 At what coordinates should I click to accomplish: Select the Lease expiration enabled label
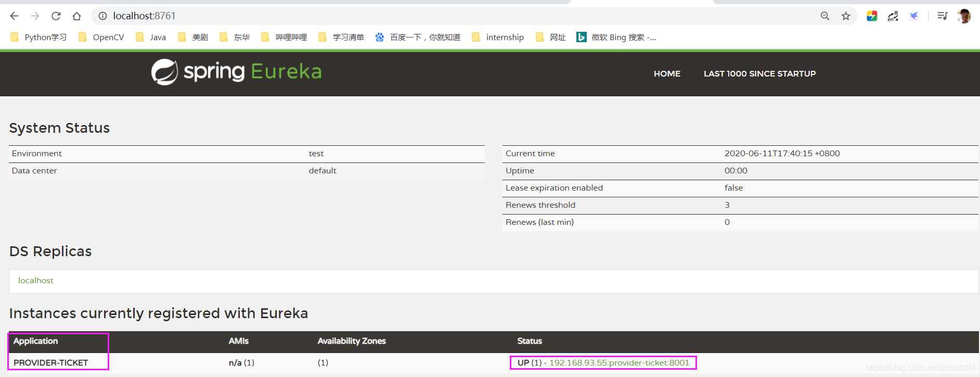[555, 188]
